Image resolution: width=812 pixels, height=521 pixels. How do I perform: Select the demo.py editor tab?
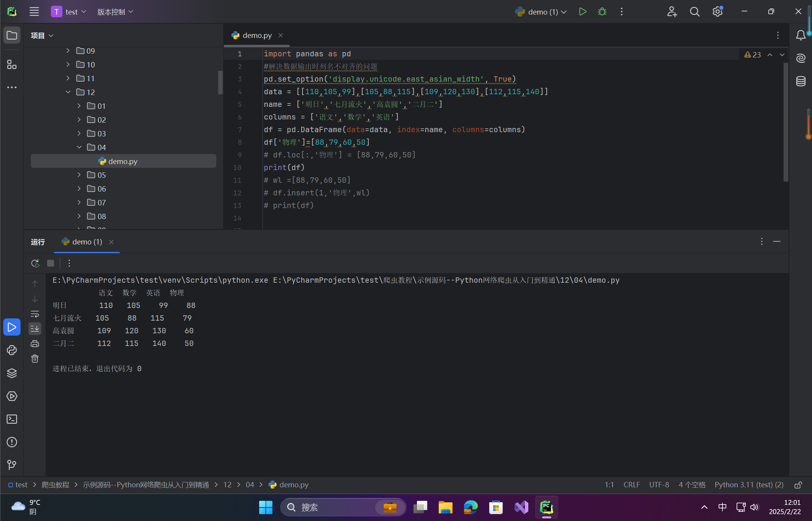(257, 35)
